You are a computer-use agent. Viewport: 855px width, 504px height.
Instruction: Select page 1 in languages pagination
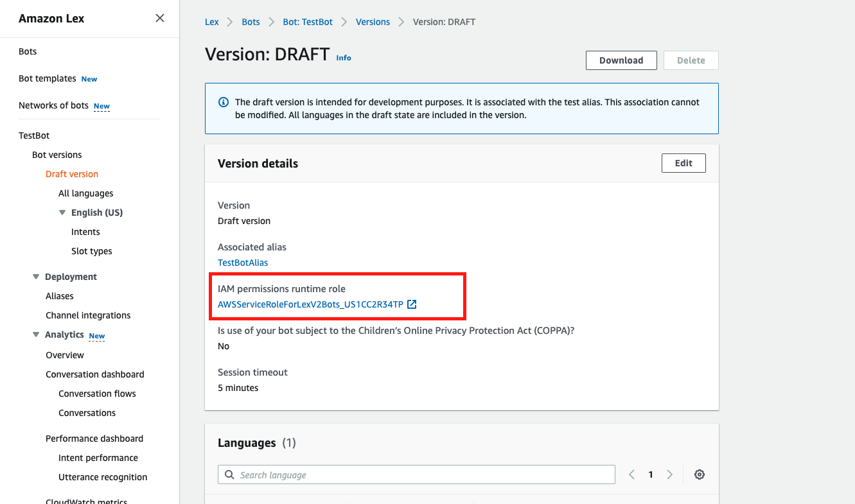coord(651,474)
